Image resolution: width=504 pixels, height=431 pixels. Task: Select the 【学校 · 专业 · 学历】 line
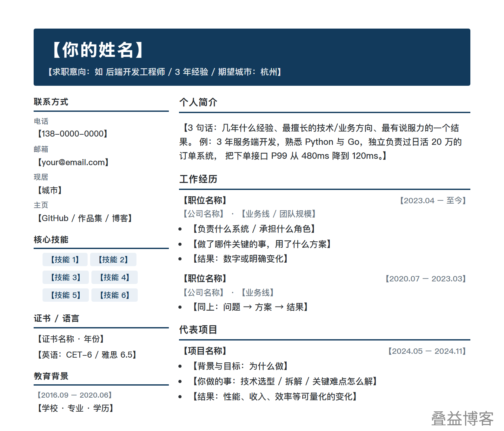[76, 408]
